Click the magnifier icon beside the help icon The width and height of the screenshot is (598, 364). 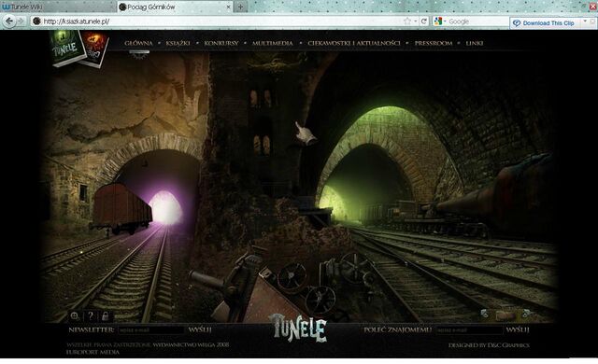click(x=75, y=315)
